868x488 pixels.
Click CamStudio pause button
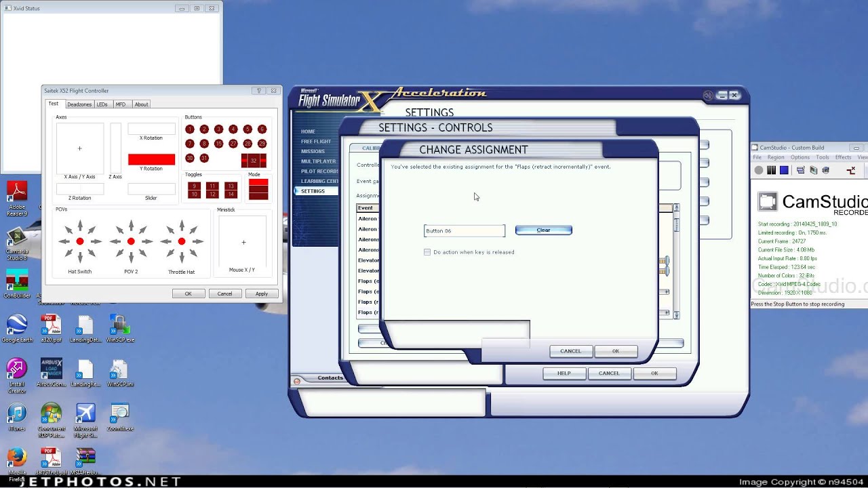point(771,170)
